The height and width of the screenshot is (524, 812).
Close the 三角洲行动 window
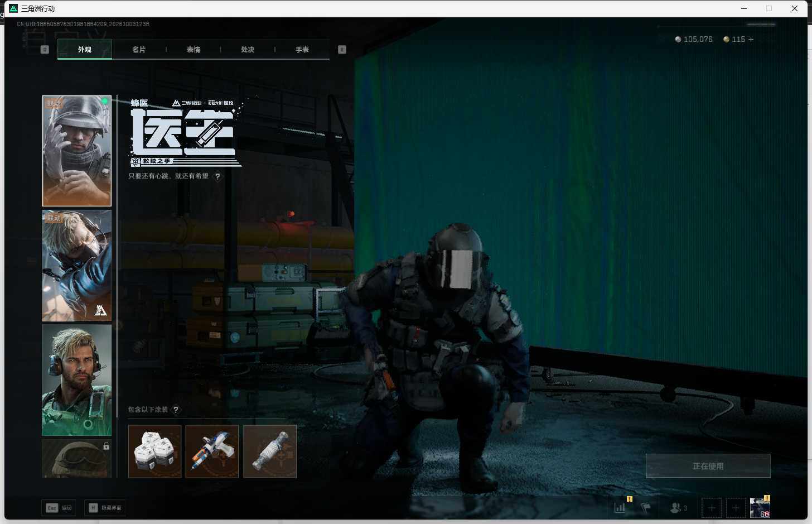[x=795, y=8]
